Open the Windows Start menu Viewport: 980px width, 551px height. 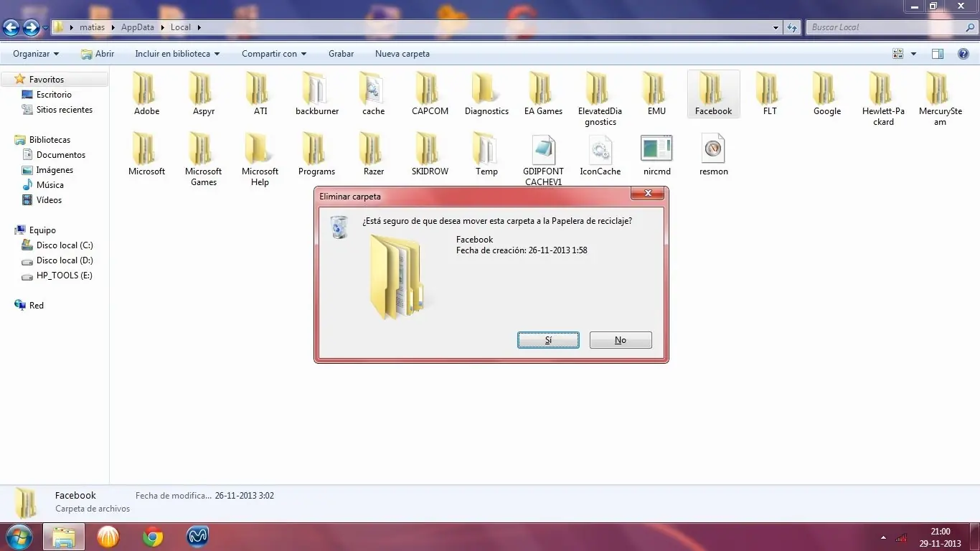tap(19, 537)
